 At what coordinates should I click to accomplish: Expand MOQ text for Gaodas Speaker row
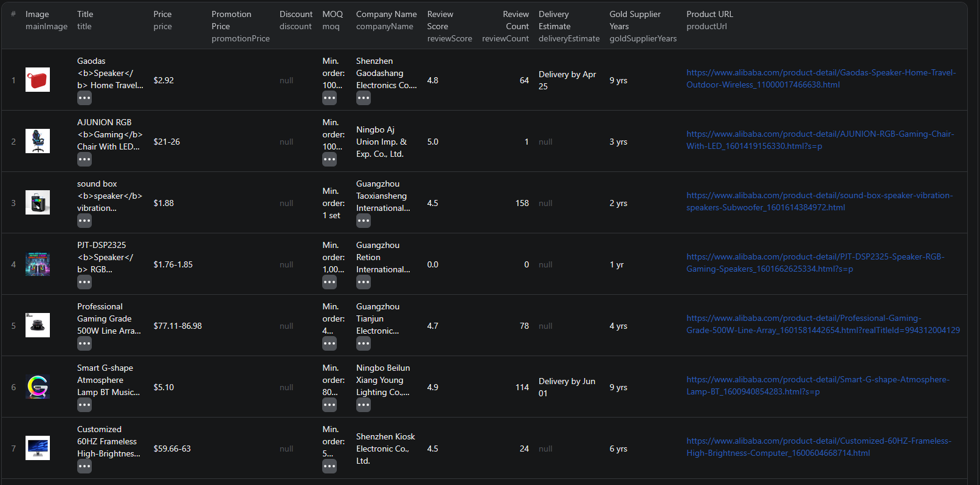tap(330, 98)
